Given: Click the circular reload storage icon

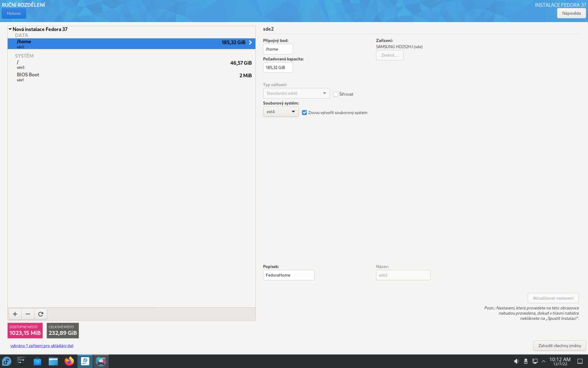Looking at the screenshot, I should point(41,314).
